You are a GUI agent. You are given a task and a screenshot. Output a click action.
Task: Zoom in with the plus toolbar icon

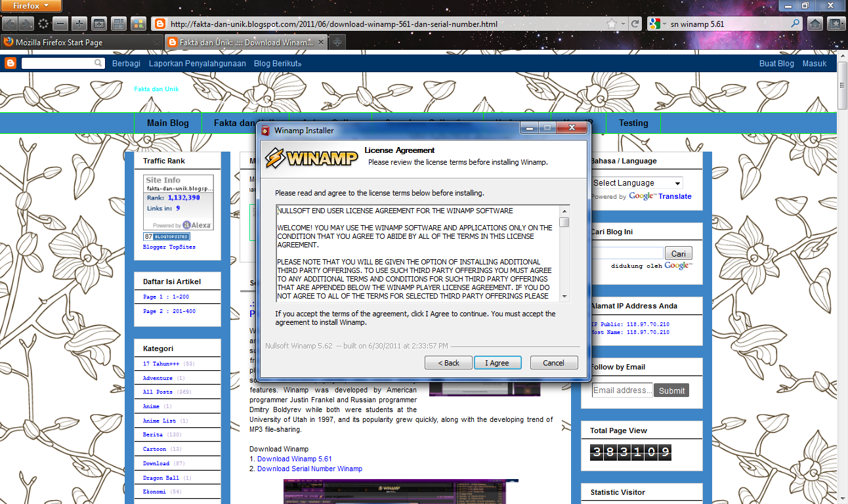pos(79,24)
